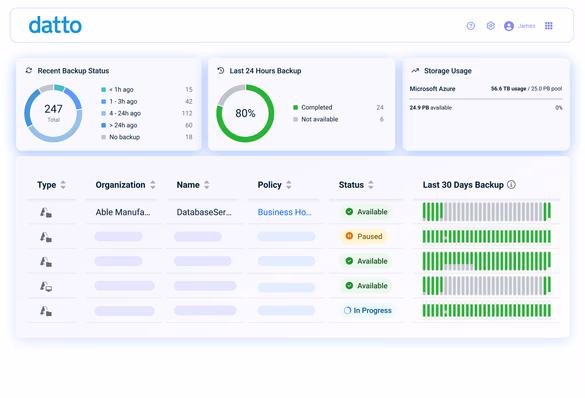Viewport: 585px width, 398px height.
Task: Click the 247 Total donut chart
Action: pos(53,113)
